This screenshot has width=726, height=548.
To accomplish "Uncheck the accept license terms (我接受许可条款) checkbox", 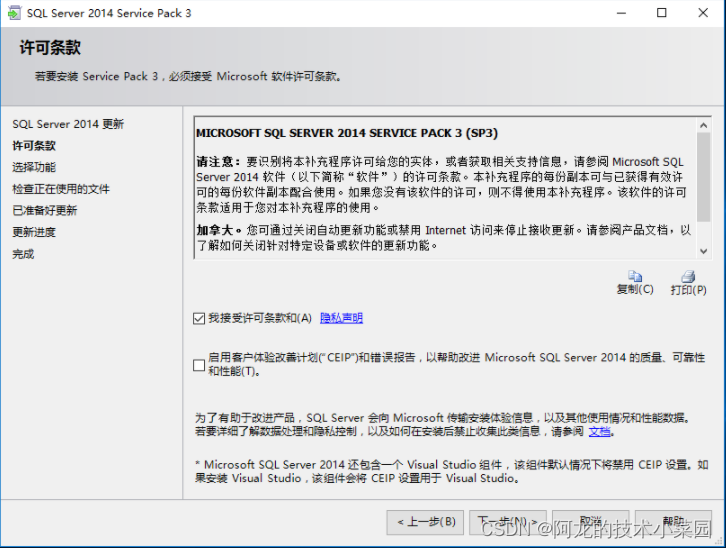I will [199, 318].
